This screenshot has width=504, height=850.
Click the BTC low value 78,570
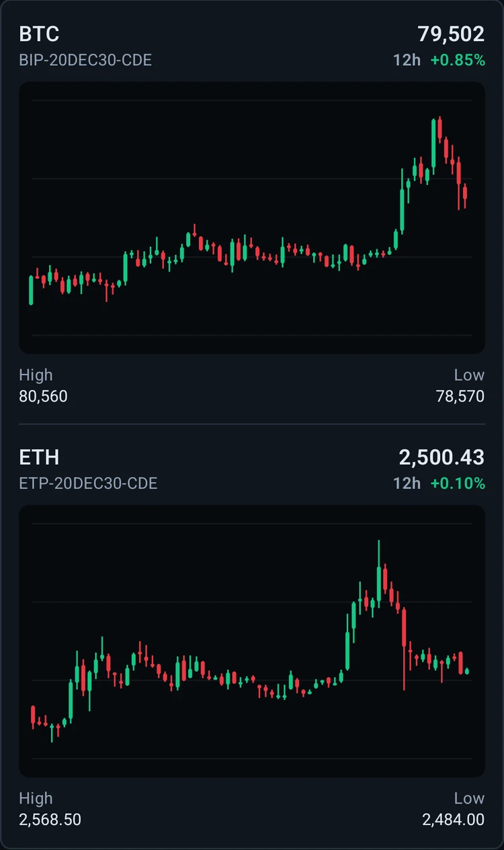coord(460,396)
